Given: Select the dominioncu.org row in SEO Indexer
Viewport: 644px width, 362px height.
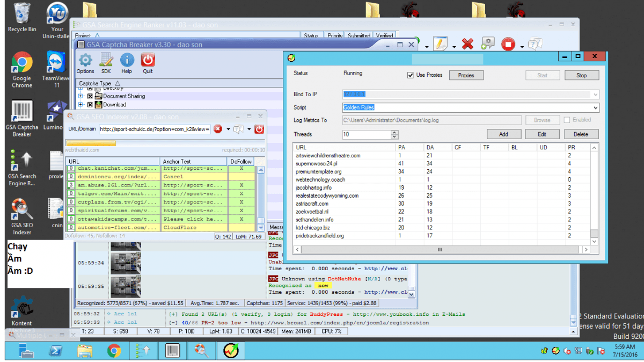Looking at the screenshot, I should point(161,177).
